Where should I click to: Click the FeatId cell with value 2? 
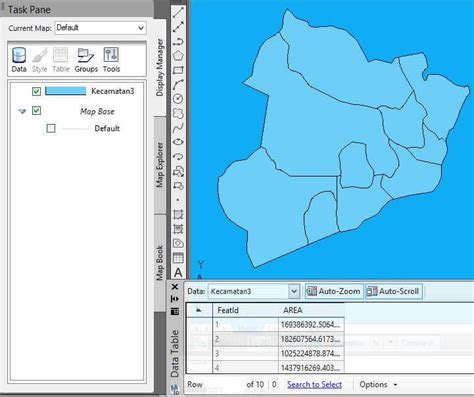245,339
